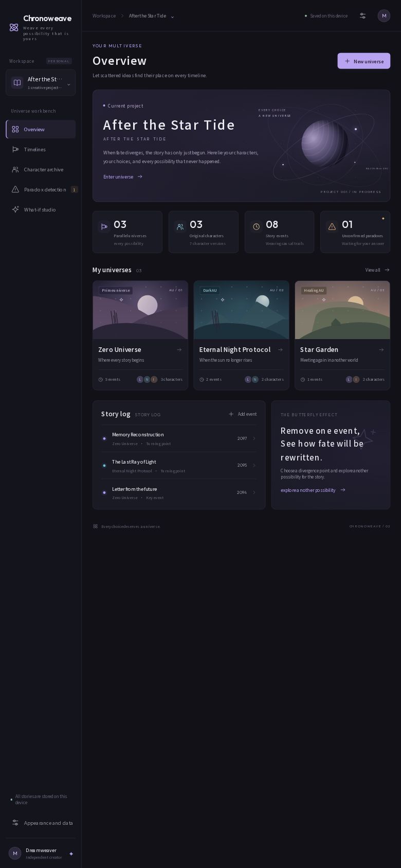Click the Healing AU tag on card

(x=314, y=291)
